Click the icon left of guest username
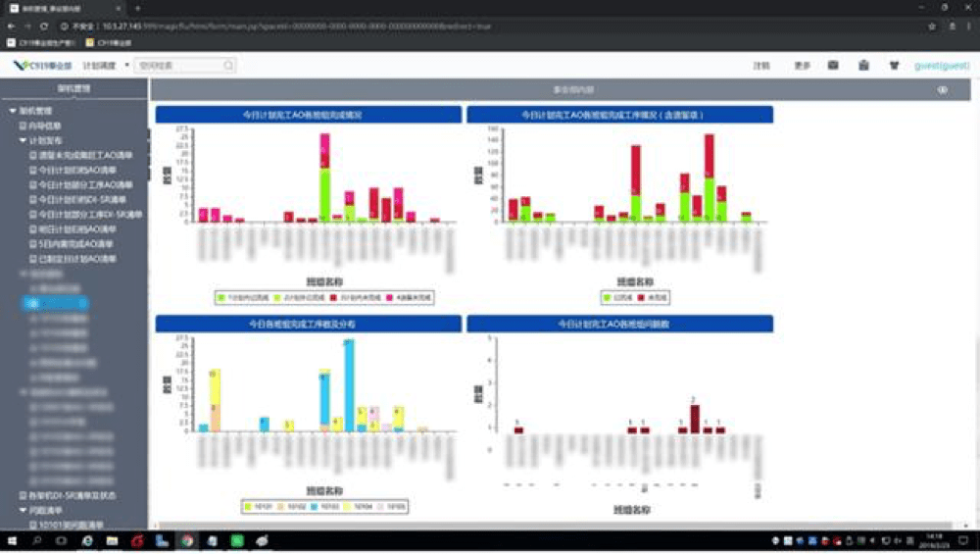The image size is (980, 554). coord(894,66)
